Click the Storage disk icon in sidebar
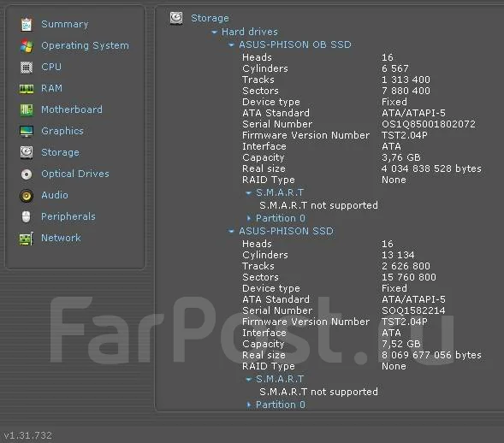This screenshot has height=443, width=504. pyautogui.click(x=27, y=152)
